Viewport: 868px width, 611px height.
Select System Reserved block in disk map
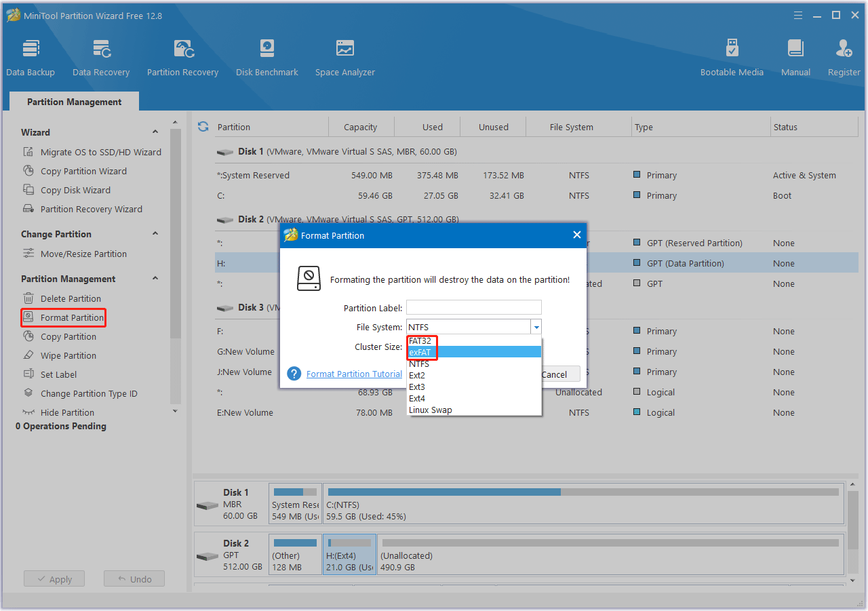pyautogui.click(x=295, y=504)
